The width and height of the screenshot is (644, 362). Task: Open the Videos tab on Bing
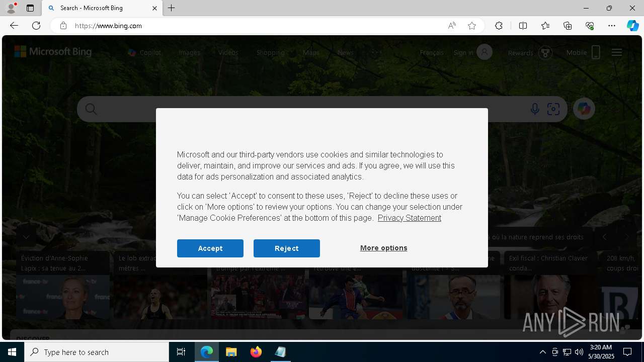[x=228, y=52]
